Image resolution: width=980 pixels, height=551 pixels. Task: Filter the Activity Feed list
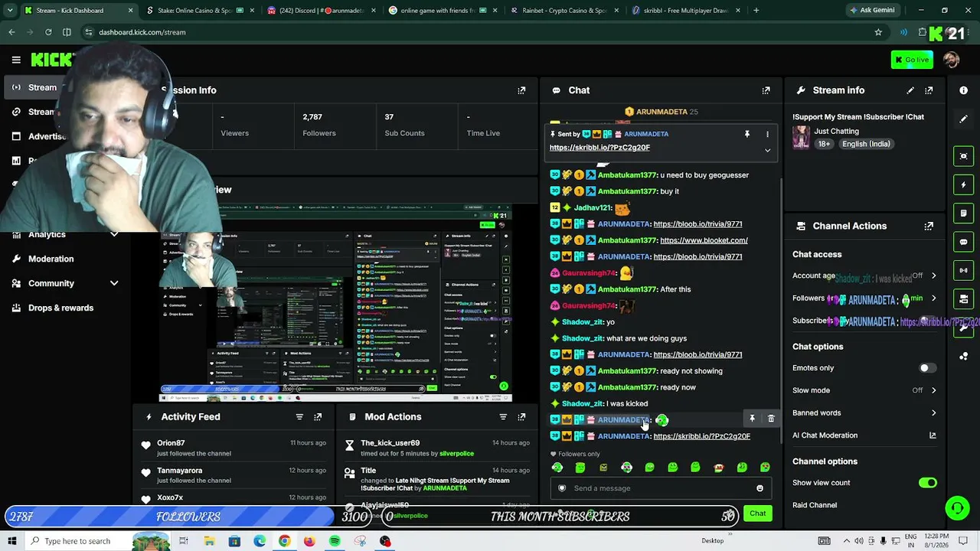click(299, 417)
